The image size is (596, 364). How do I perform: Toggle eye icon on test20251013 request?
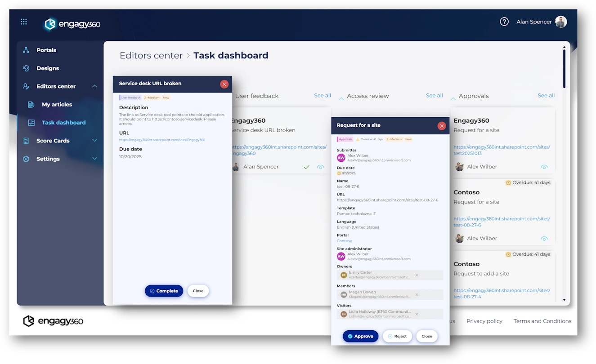(x=544, y=167)
